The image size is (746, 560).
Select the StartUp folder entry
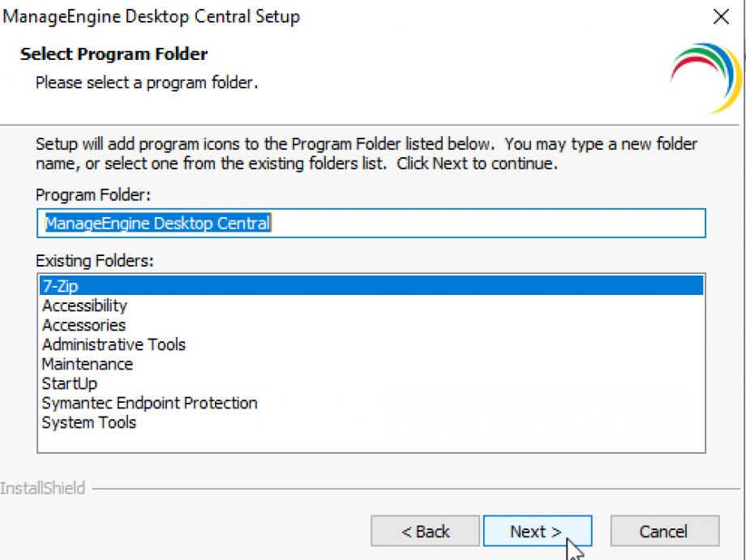click(69, 383)
